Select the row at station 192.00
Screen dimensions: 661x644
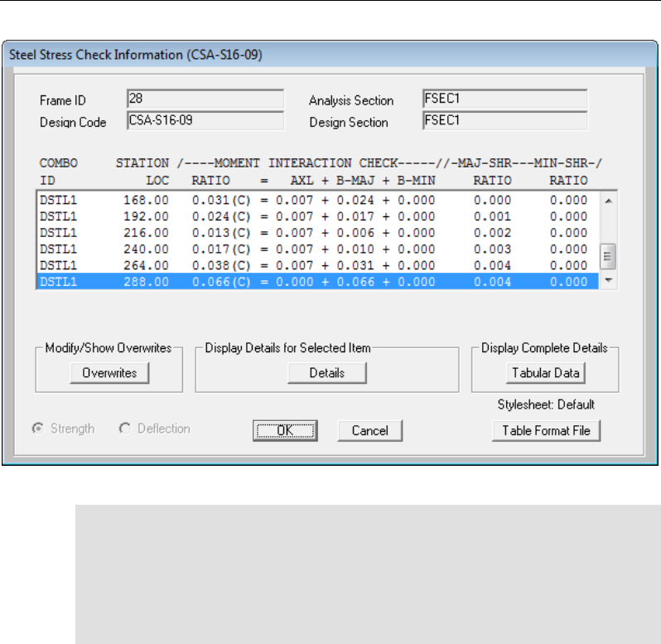click(x=318, y=216)
